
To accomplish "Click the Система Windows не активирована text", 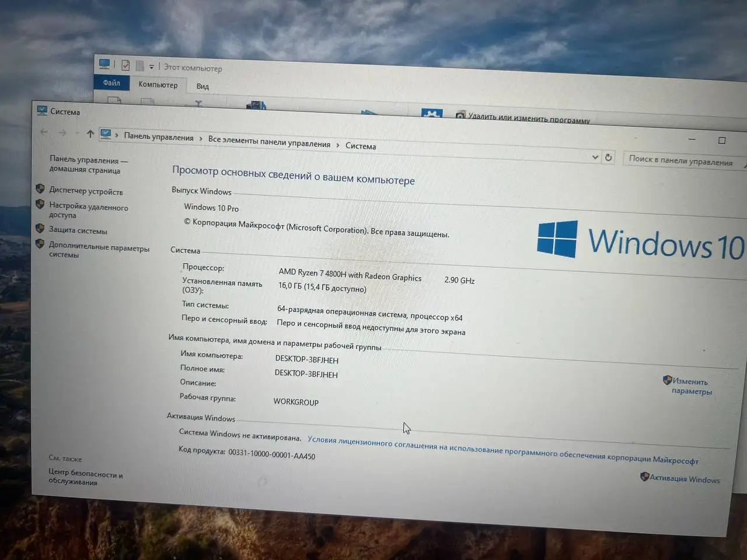I will 240,435.
